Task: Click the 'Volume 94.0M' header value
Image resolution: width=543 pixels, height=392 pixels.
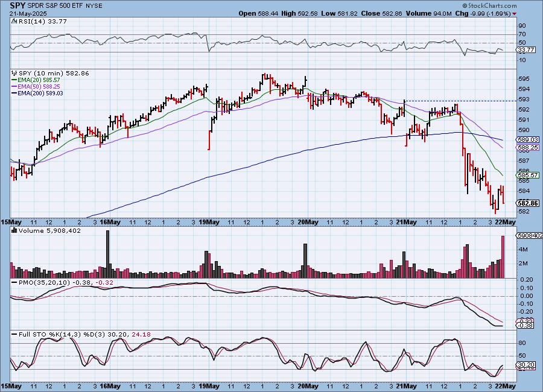Action: click(429, 13)
